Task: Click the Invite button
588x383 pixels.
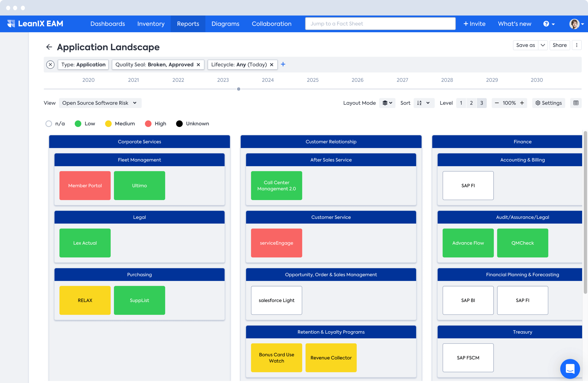Action: point(474,24)
